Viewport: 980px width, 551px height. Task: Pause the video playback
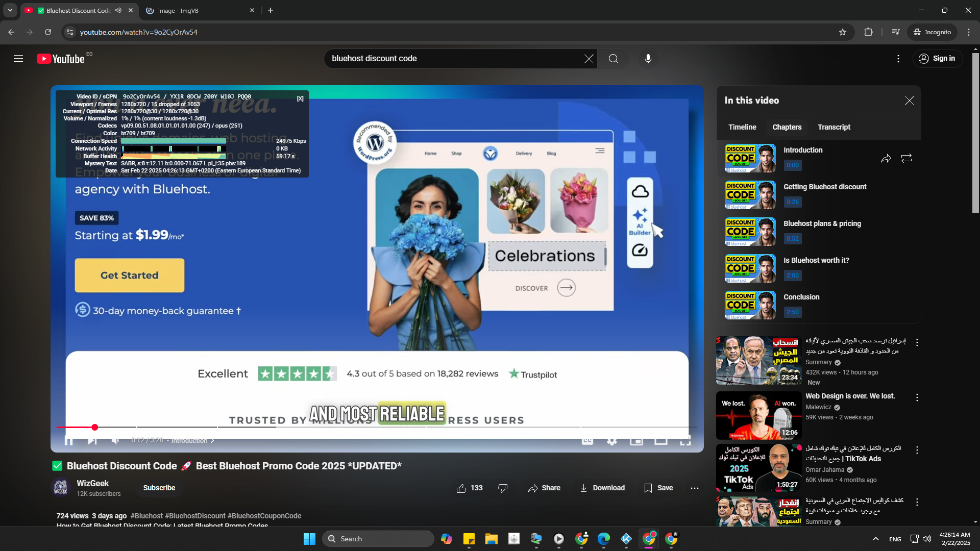(x=69, y=440)
